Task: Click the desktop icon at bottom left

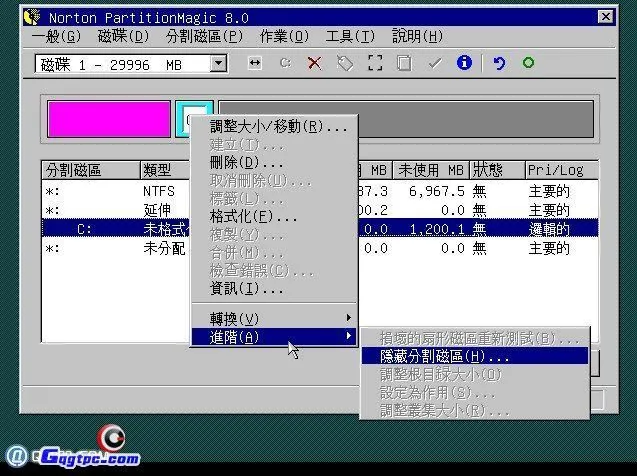Action: [x=17, y=456]
